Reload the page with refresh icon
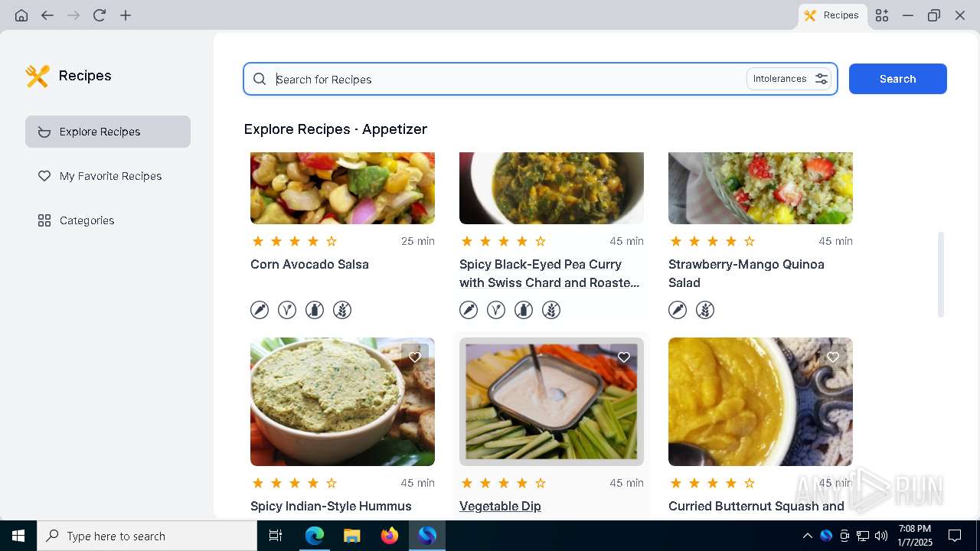This screenshot has height=551, width=980. tap(100, 15)
